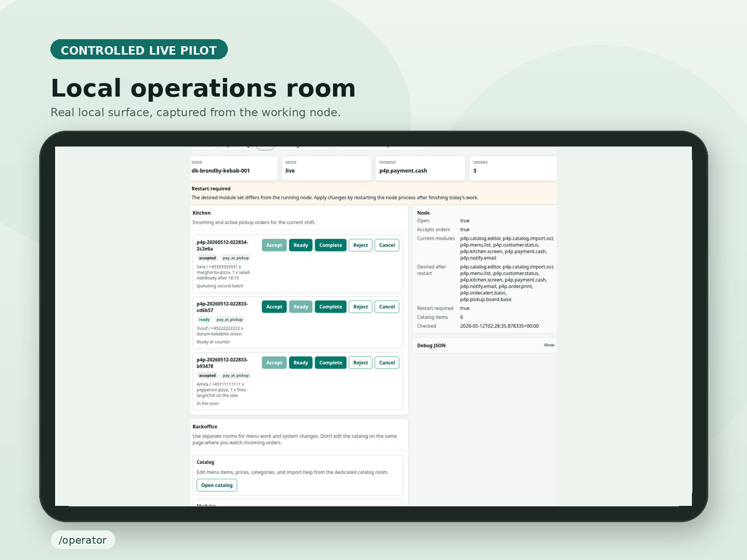Complete Yusuf's order cd6b57
Viewport: 747px width, 560px height.
pyautogui.click(x=331, y=307)
